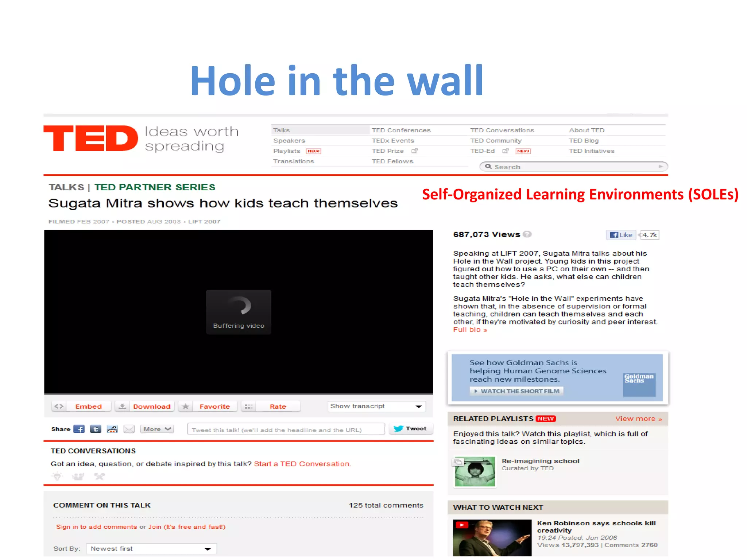This screenshot has width=747, height=560.
Task: Click the Re-imagining school title
Action: click(541, 461)
